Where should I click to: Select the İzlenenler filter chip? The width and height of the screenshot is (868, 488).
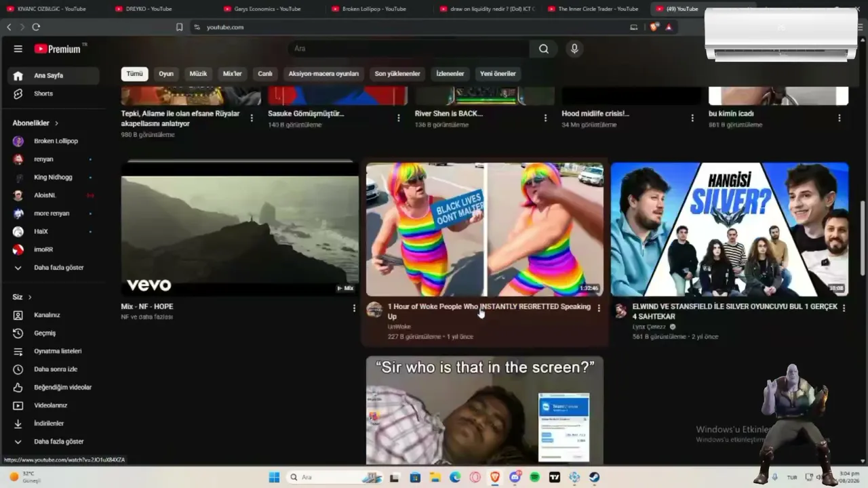[x=450, y=74]
